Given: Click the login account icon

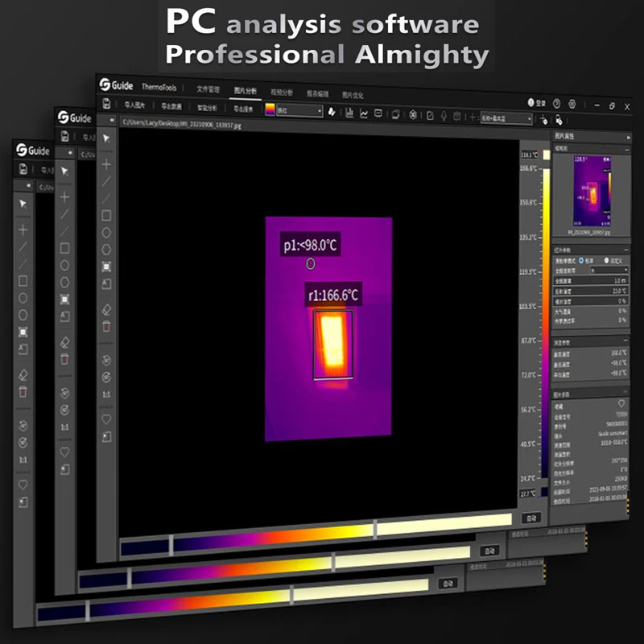Looking at the screenshot, I should [x=536, y=103].
